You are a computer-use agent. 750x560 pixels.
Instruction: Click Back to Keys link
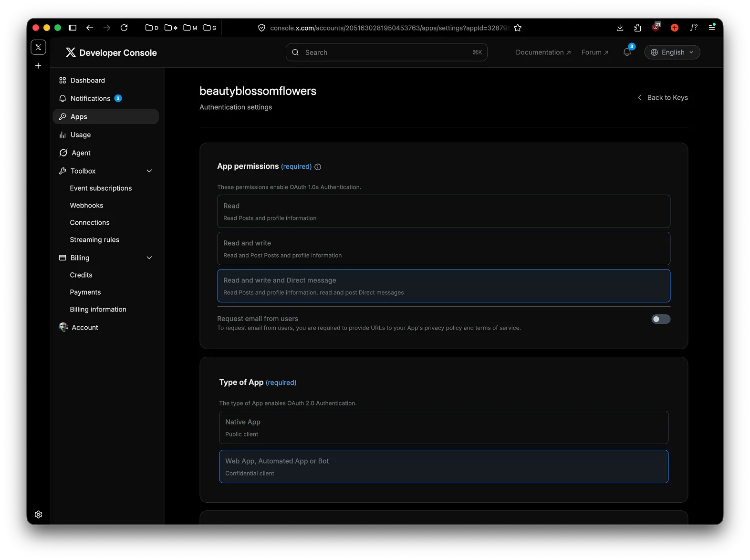pos(663,97)
